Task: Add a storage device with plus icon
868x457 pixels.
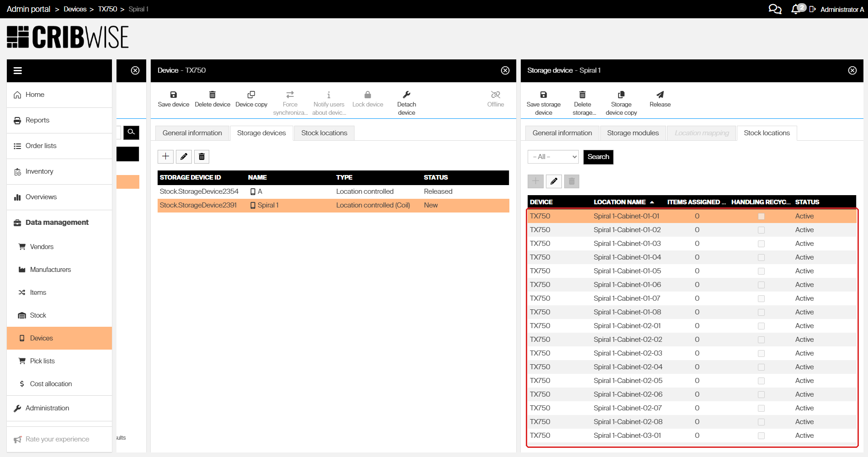Action: click(x=165, y=157)
